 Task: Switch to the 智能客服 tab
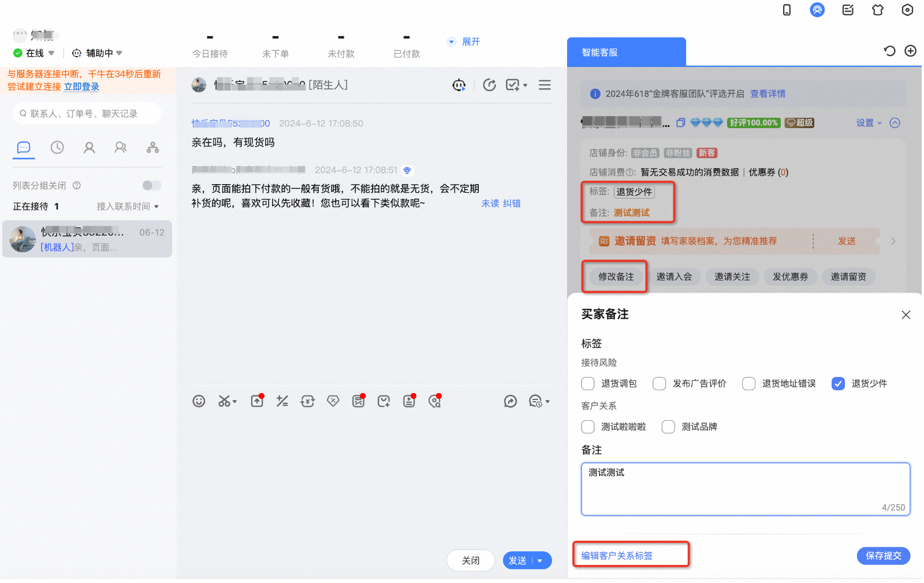(627, 52)
